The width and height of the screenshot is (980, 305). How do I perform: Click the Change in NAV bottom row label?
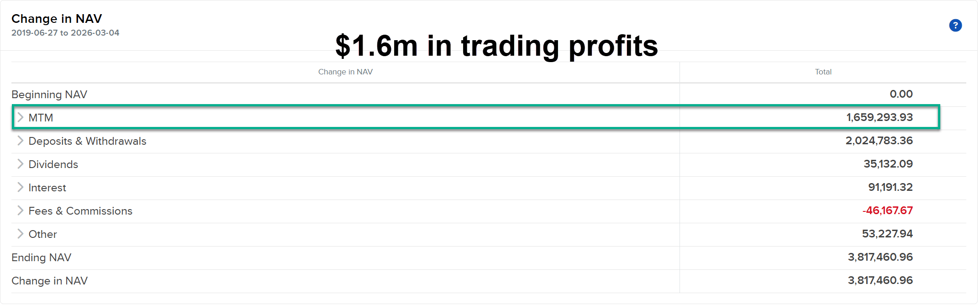pos(49,281)
